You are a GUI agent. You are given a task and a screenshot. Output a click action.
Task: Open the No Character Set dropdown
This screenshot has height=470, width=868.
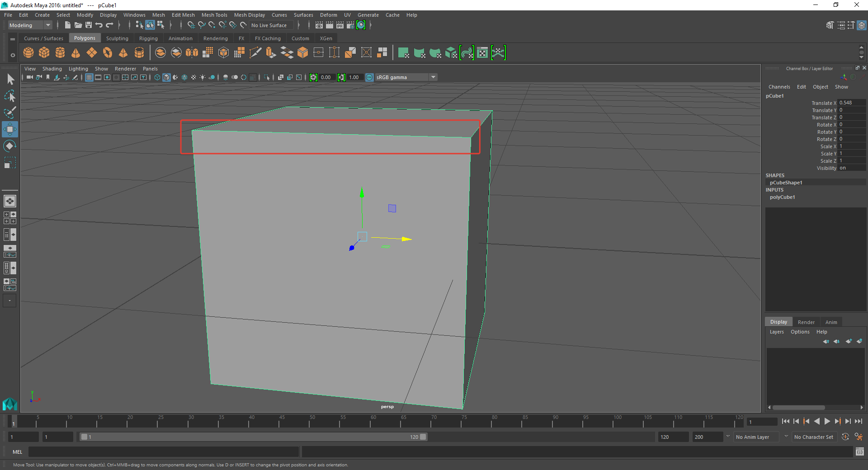pyautogui.click(x=814, y=437)
